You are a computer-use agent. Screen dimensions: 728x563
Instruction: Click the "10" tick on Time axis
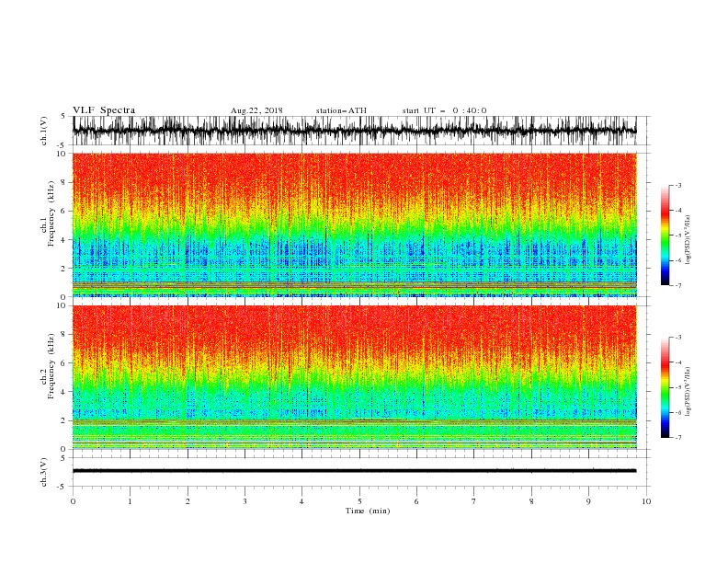click(x=646, y=501)
